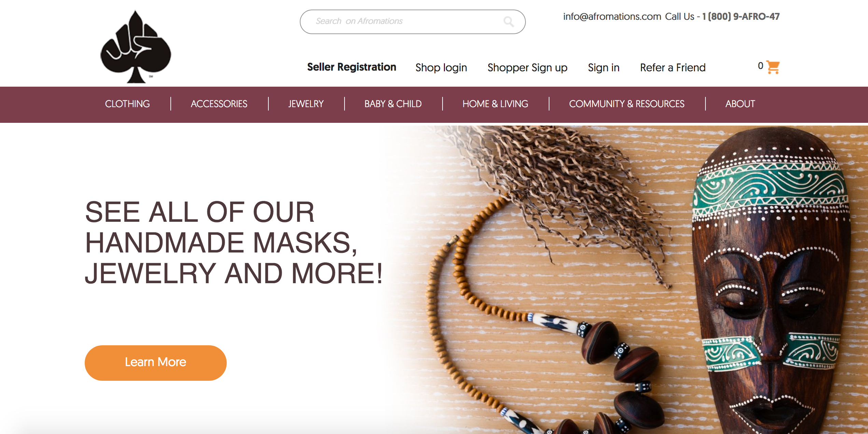Image resolution: width=868 pixels, height=434 pixels.
Task: Select the About menu item
Action: [740, 104]
